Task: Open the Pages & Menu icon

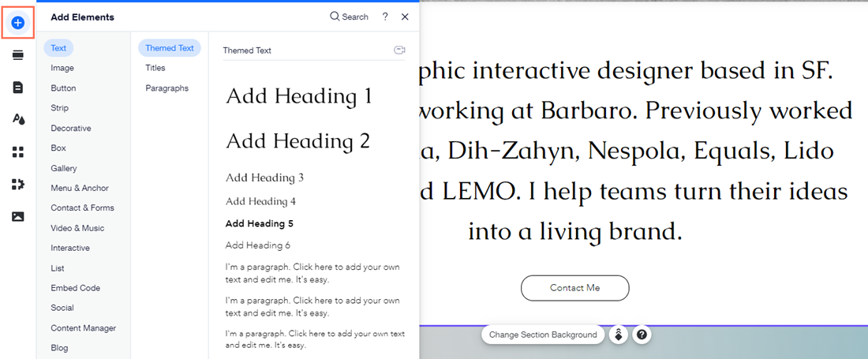Action: point(17,88)
